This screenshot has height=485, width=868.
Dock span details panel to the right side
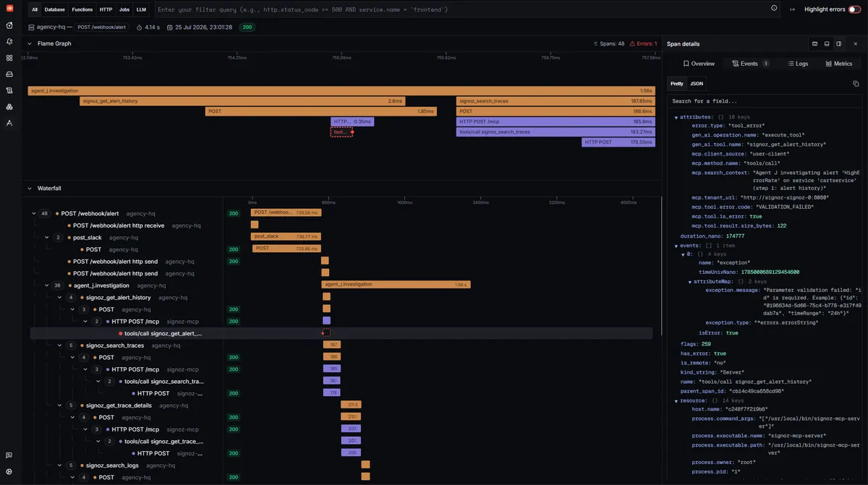(839, 43)
